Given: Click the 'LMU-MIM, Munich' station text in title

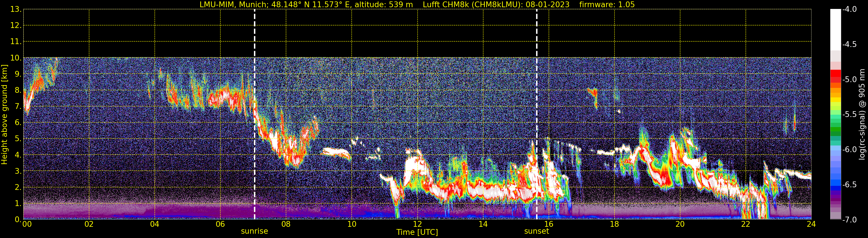Looking at the screenshot, I should 234,5.
